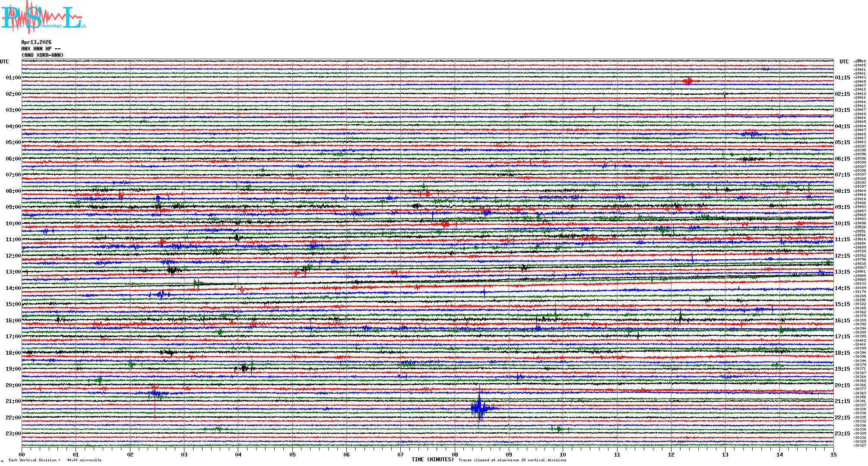Click the 01:00 hour label on left axis

click(x=13, y=78)
